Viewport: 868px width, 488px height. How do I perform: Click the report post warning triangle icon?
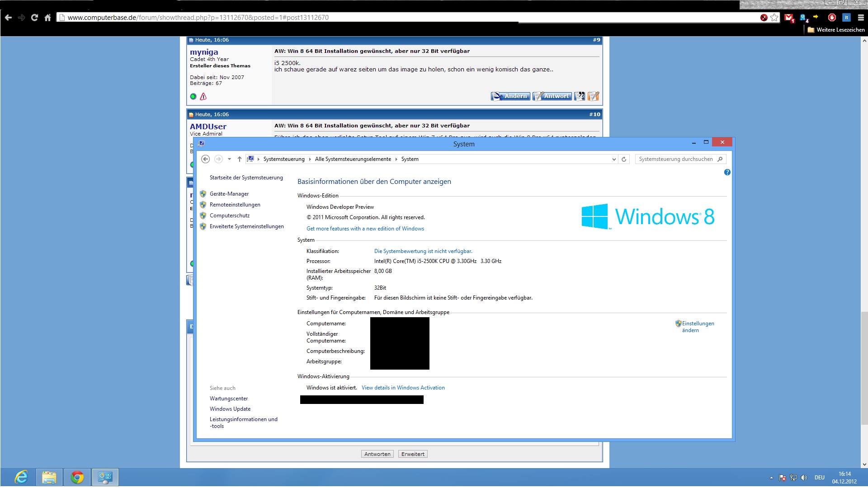pyautogui.click(x=203, y=96)
